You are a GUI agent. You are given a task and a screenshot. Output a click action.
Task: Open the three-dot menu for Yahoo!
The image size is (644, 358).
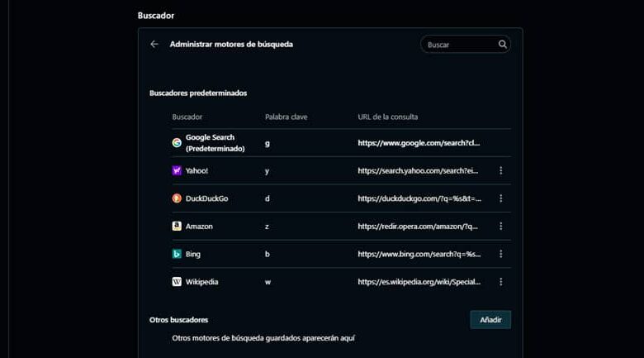[501, 171]
